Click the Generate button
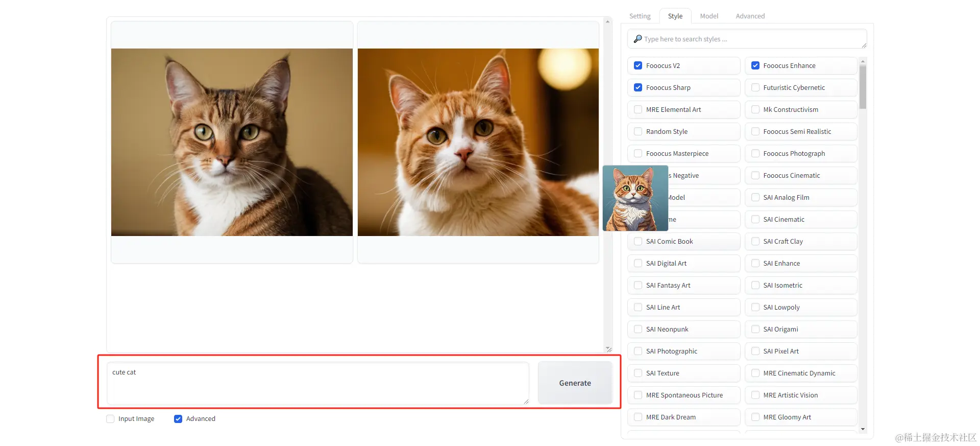 pos(575,383)
